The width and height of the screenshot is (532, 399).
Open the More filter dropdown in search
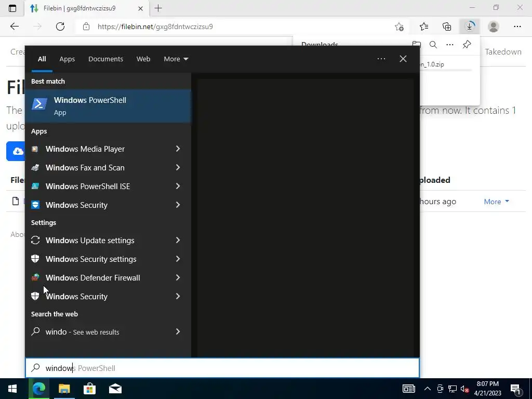click(176, 59)
